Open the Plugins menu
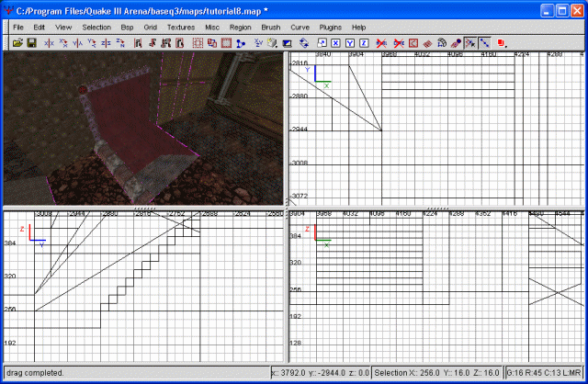 click(x=331, y=28)
